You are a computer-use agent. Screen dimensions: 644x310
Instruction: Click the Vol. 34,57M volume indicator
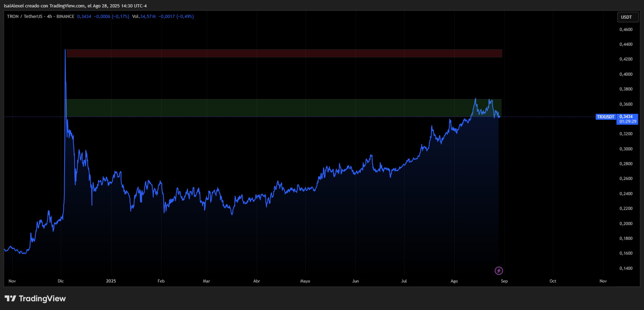coord(144,17)
